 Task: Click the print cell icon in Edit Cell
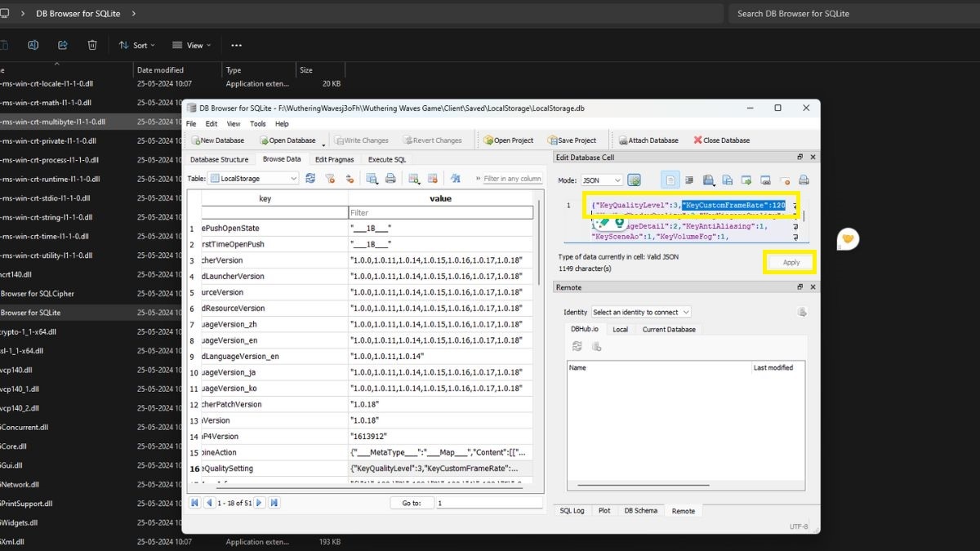pos(804,180)
